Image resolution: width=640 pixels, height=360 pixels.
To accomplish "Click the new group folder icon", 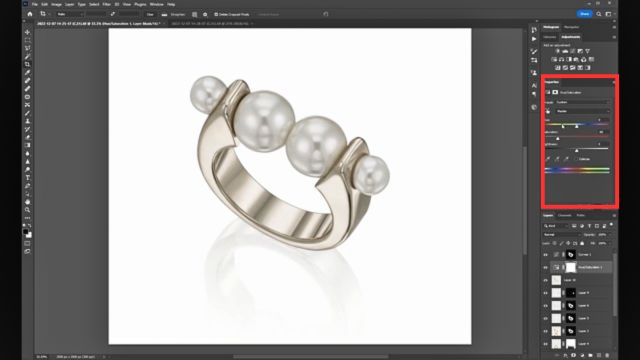I will (590, 356).
